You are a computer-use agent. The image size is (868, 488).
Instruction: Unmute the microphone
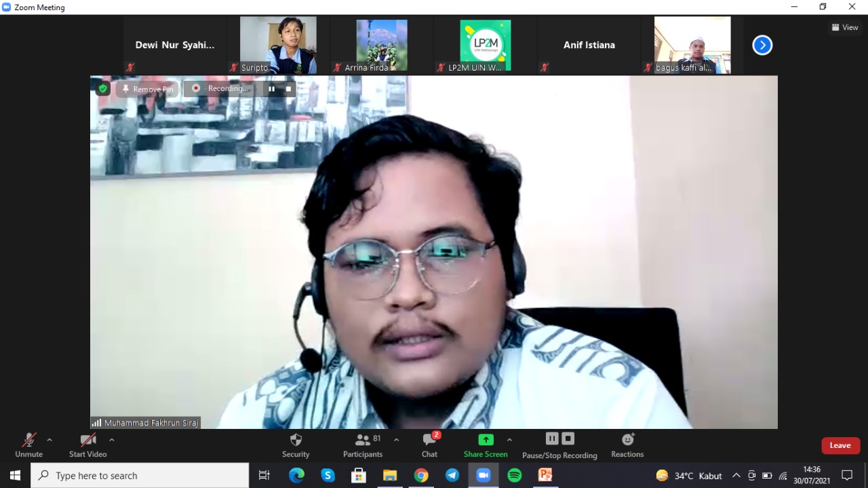[28, 445]
